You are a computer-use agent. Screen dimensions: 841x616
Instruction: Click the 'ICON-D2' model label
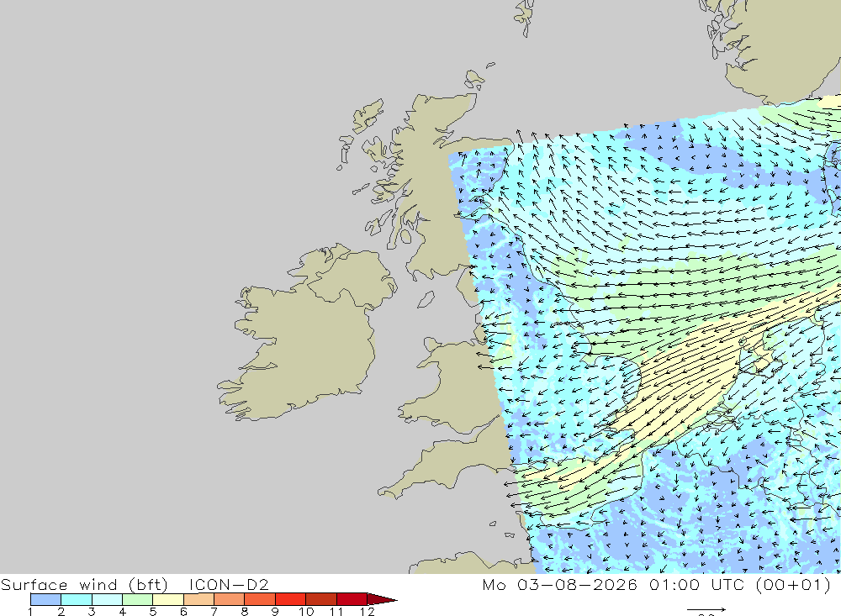tap(229, 584)
